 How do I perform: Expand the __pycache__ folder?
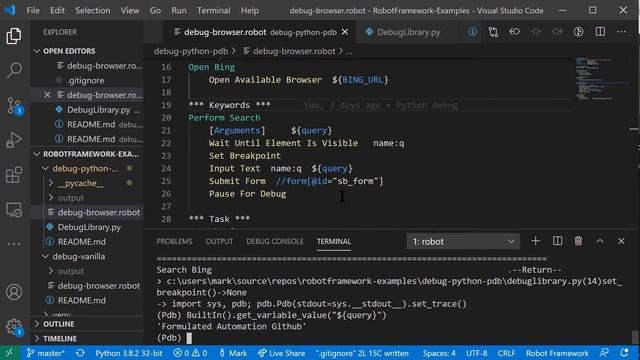(x=51, y=183)
